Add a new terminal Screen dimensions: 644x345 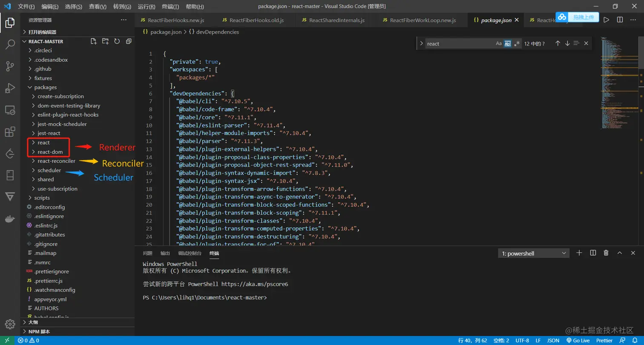coord(579,253)
